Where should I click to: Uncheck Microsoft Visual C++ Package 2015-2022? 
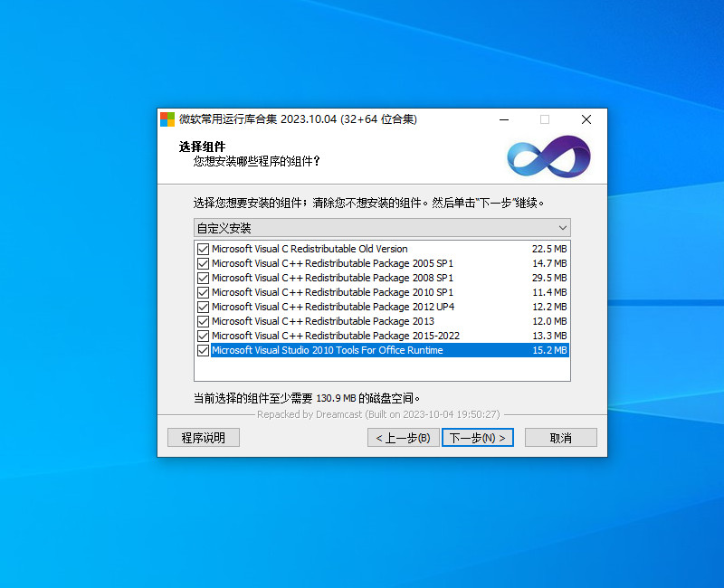203,336
